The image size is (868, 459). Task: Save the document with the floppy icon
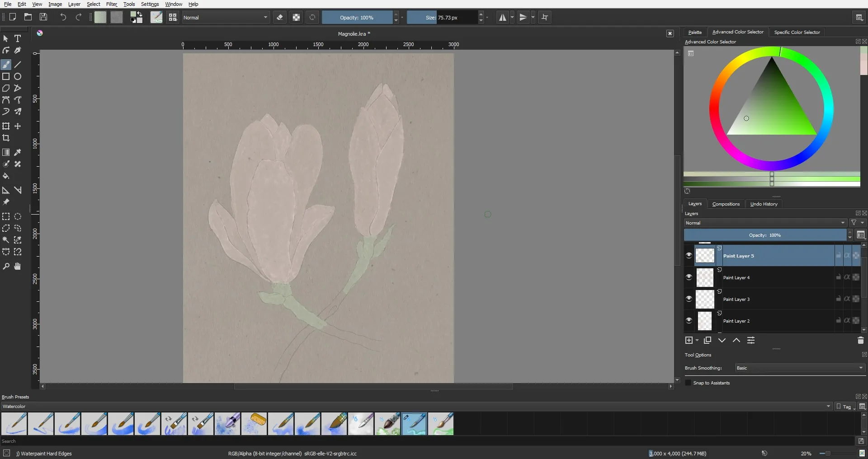click(43, 17)
